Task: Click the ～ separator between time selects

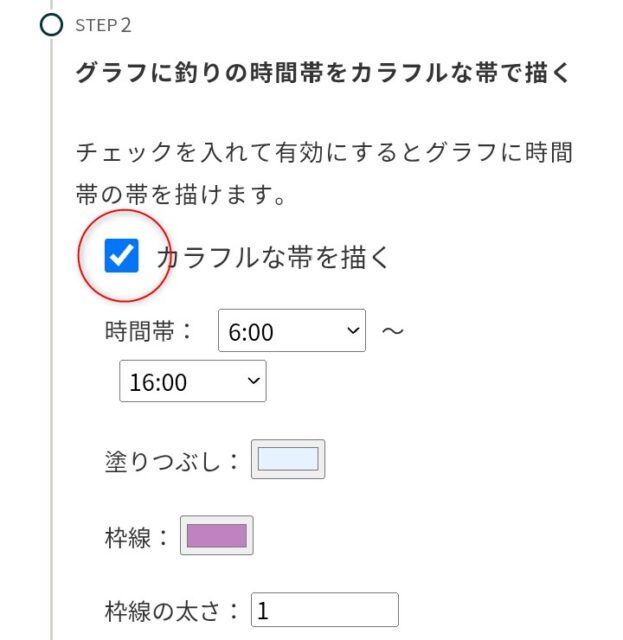Action: tap(393, 330)
